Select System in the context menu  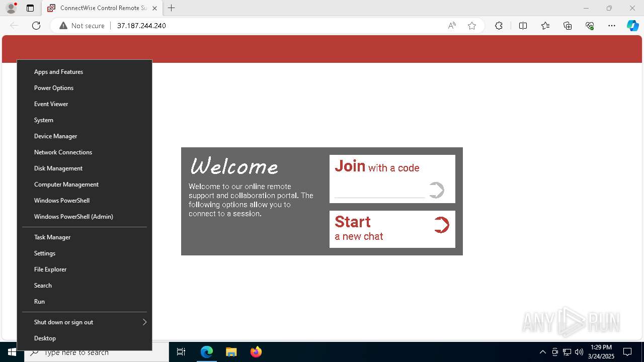coord(85,120)
